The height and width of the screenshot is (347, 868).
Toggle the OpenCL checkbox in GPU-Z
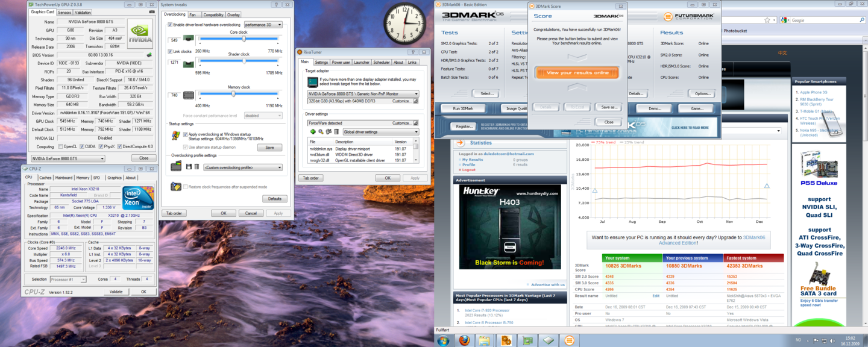60,146
